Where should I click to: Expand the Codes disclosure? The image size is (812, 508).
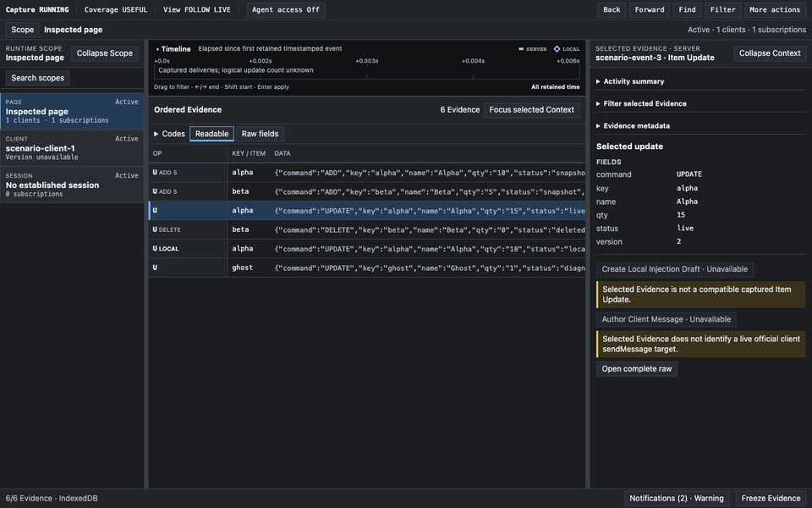169,134
